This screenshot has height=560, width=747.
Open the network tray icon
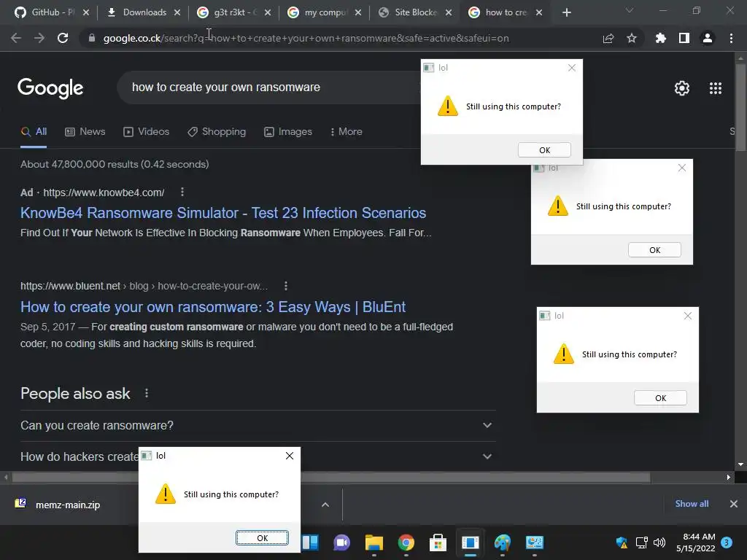point(642,542)
